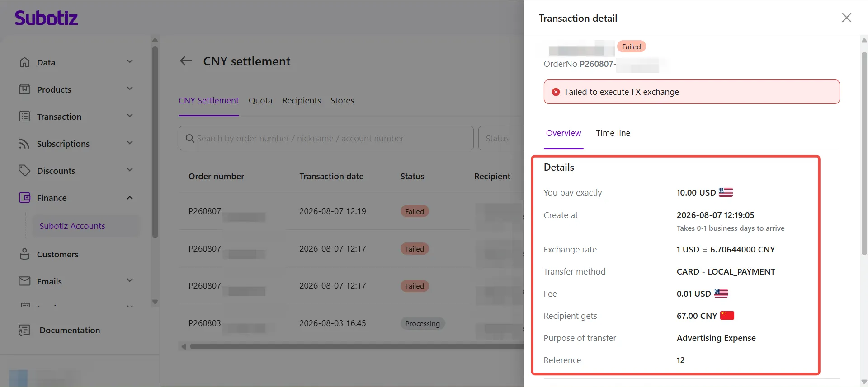This screenshot has height=387, width=868.
Task: Expand the Data menu chevron
Action: coord(130,61)
